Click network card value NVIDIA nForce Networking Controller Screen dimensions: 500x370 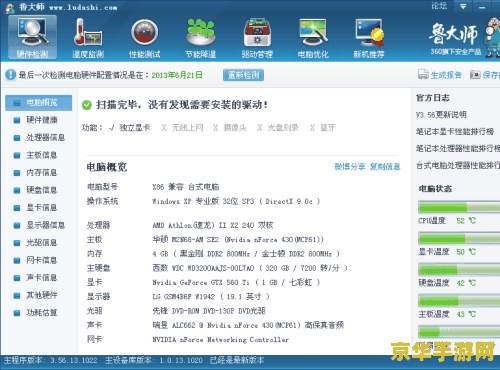click(x=221, y=340)
